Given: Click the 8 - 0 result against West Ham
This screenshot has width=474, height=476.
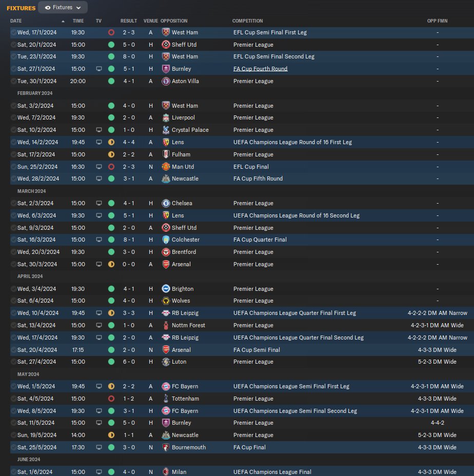Looking at the screenshot, I should [129, 56].
